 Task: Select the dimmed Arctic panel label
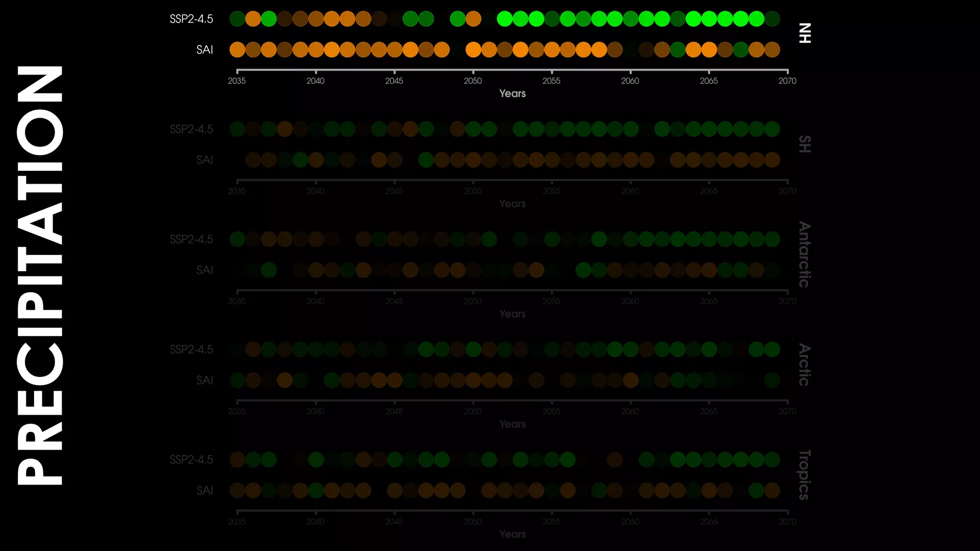point(804,364)
